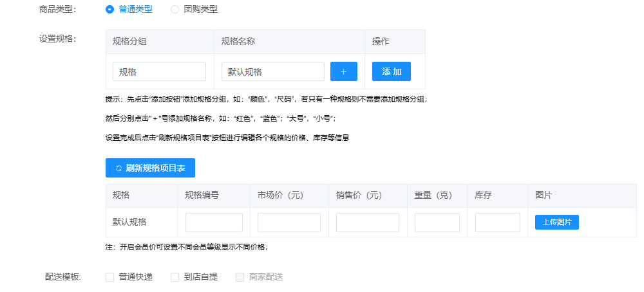Click the 规格名称 column header

[239, 42]
